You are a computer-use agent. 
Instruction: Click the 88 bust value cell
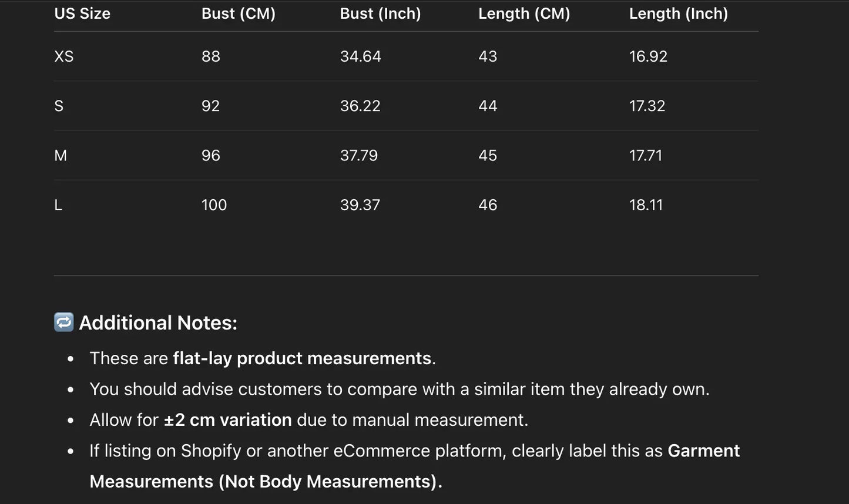tap(210, 56)
